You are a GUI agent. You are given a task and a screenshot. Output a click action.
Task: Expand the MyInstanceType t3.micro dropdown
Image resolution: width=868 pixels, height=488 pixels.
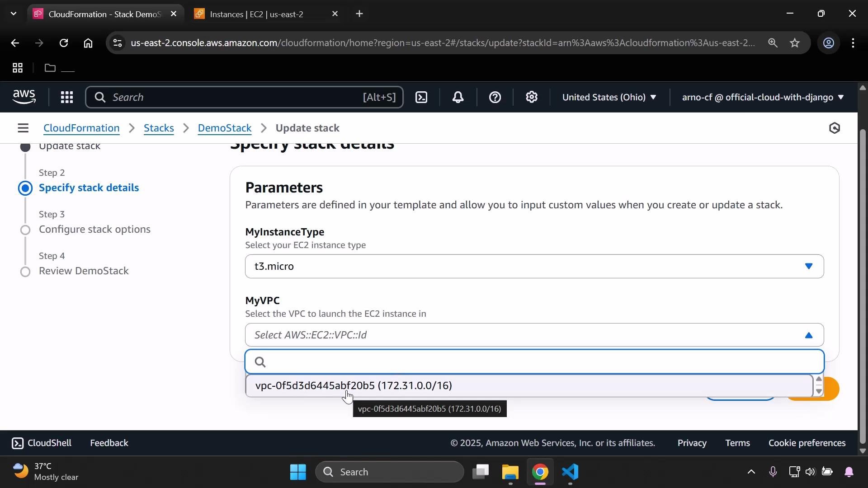point(534,267)
